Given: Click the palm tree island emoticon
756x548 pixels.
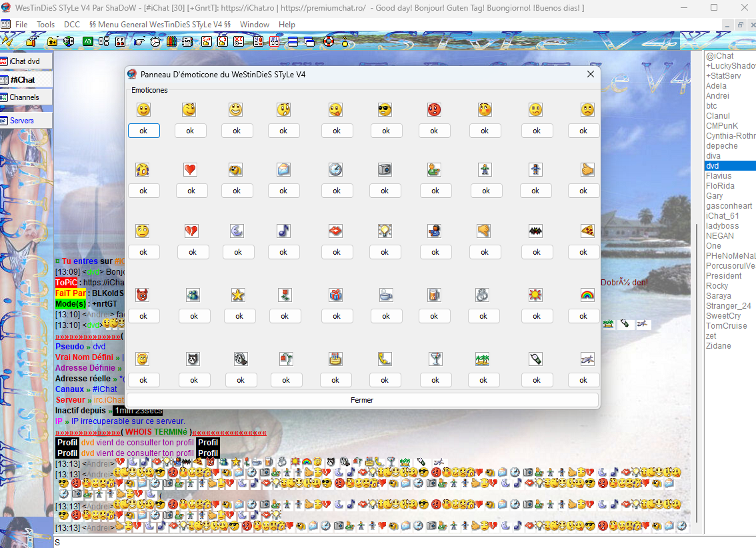Looking at the screenshot, I should coord(482,359).
